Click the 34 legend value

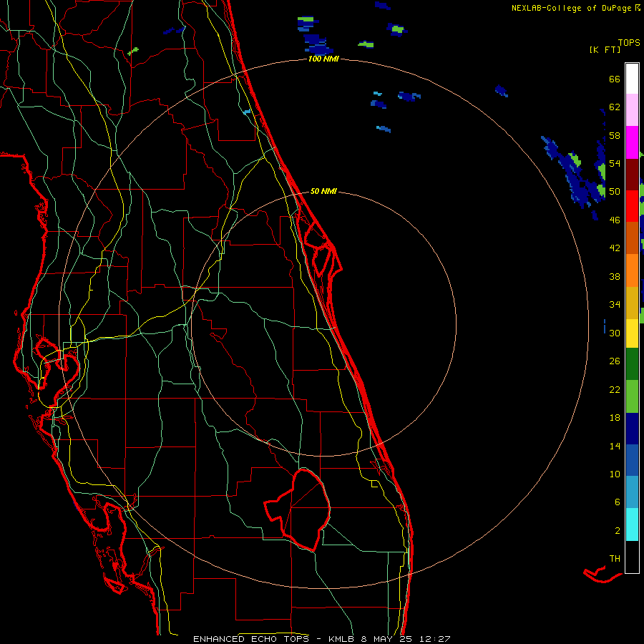tap(615, 305)
